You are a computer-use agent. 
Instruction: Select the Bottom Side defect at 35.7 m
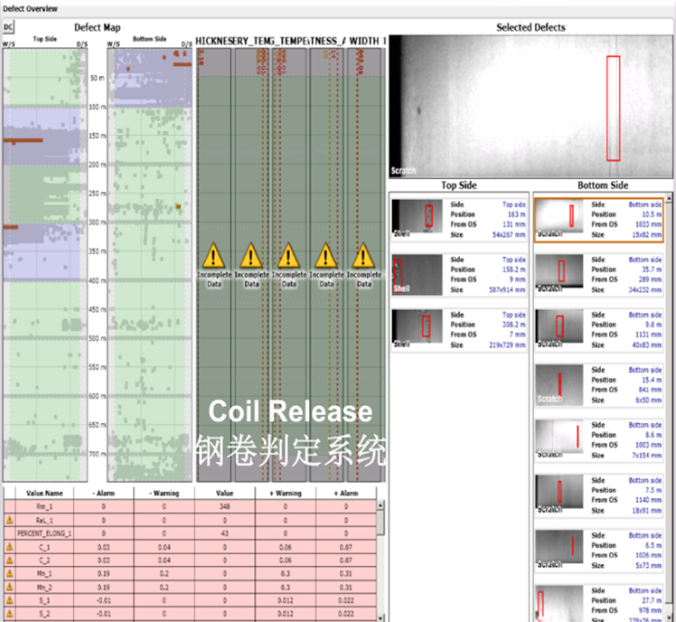coord(598,272)
